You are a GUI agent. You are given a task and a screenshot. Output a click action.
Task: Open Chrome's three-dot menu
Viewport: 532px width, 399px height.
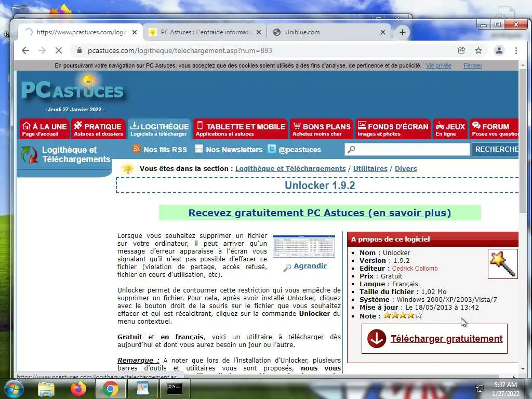pyautogui.click(x=516, y=50)
